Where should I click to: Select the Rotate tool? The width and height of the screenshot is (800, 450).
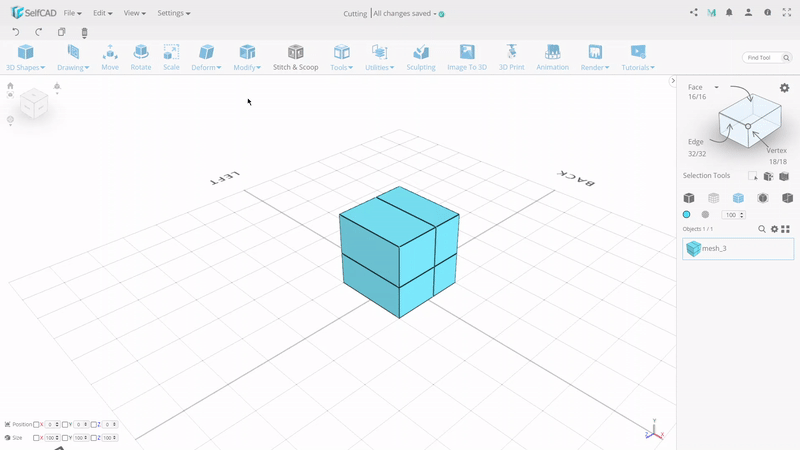(x=141, y=57)
